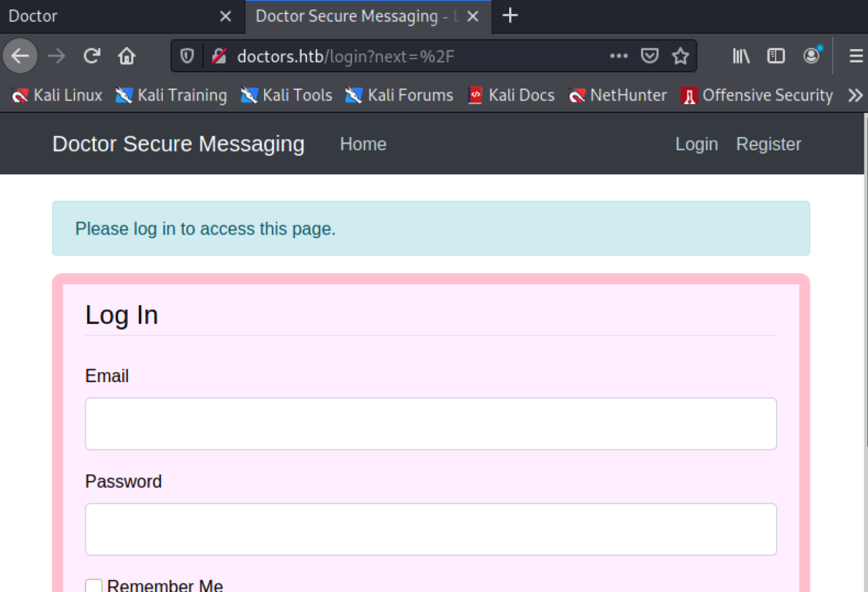Open a new browser tab
This screenshot has height=592, width=868.
[511, 16]
